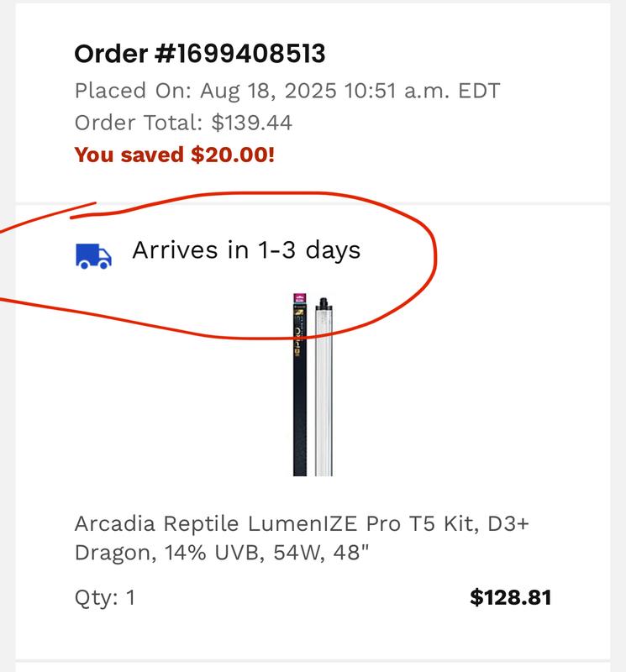Click the "Arrives in 1-3 days" text
The image size is (626, 672).
[246, 250]
